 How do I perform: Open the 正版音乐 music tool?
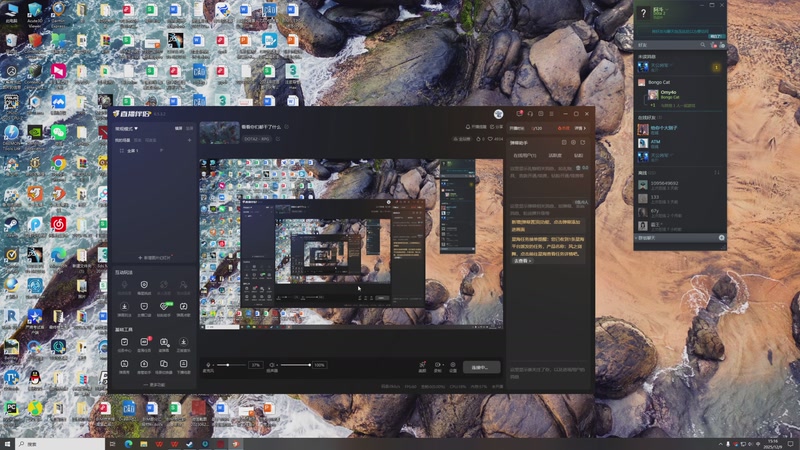pyautogui.click(x=183, y=343)
